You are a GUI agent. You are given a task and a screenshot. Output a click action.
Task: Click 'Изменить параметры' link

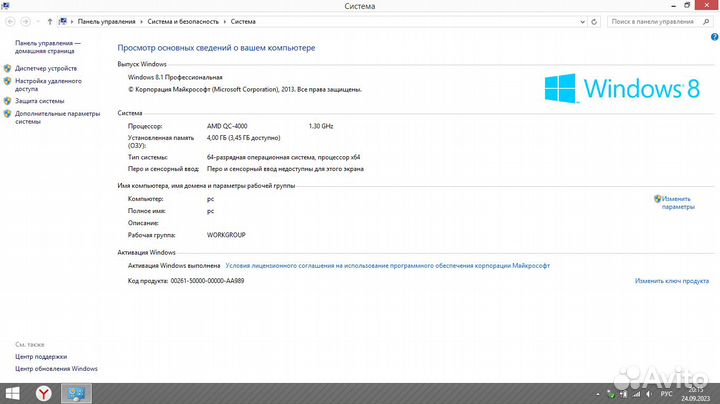tap(678, 203)
